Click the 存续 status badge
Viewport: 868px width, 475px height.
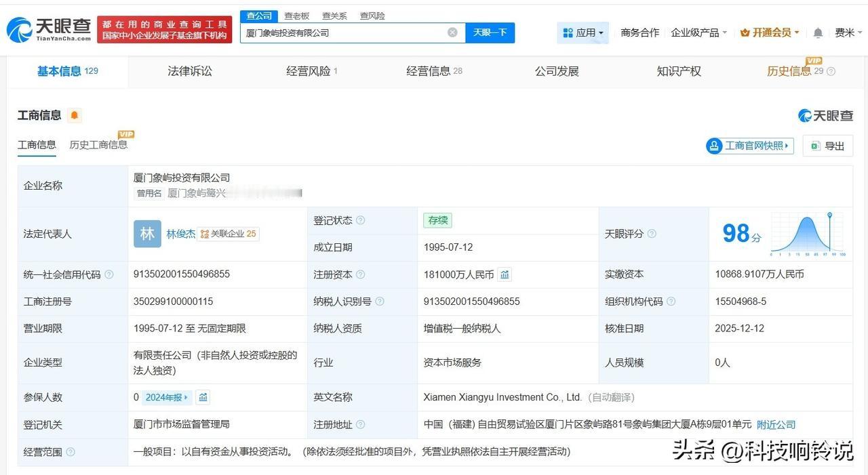pos(437,220)
